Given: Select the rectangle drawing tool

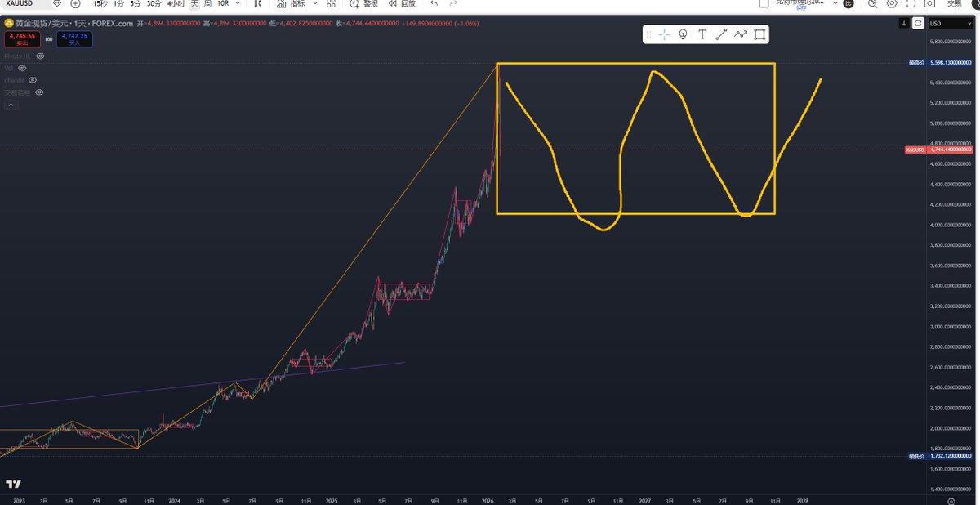Looking at the screenshot, I should pyautogui.click(x=759, y=34).
